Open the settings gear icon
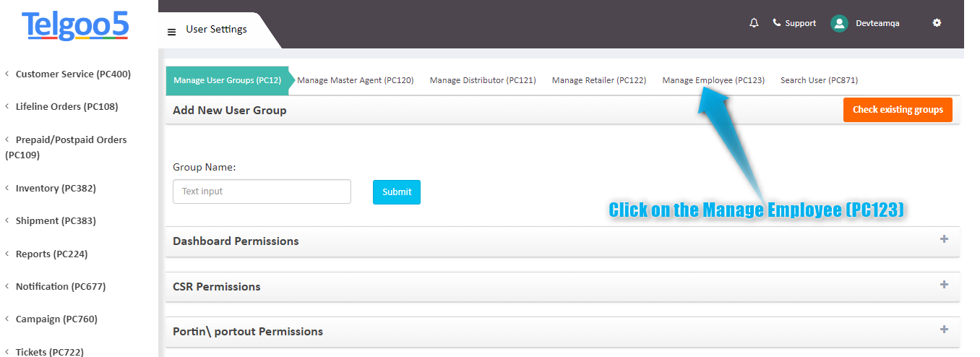Screen dimensions: 980x357 [x=937, y=23]
